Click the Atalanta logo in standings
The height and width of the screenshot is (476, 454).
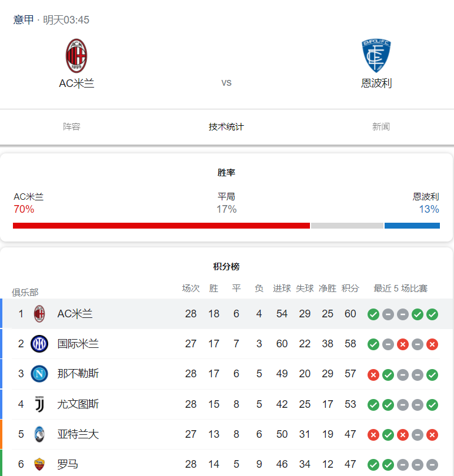pyautogui.click(x=39, y=434)
